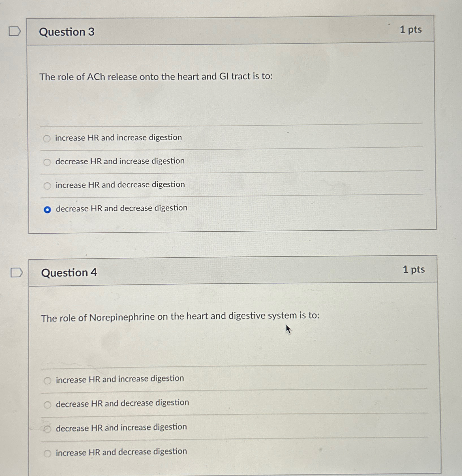This screenshot has width=462, height=476.
Task: Select 'decrease HR and increase digestion' for Question 3
Action: pyautogui.click(x=47, y=162)
